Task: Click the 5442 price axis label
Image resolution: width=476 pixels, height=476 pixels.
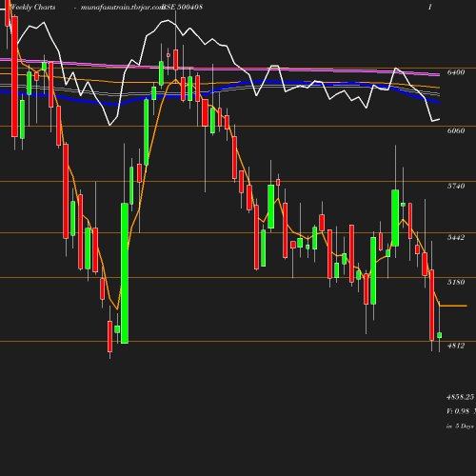Action: (456, 237)
